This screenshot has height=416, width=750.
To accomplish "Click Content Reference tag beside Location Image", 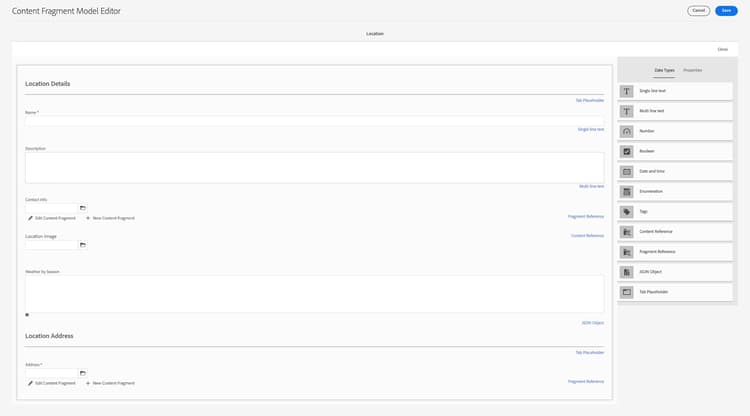I will pos(587,236).
